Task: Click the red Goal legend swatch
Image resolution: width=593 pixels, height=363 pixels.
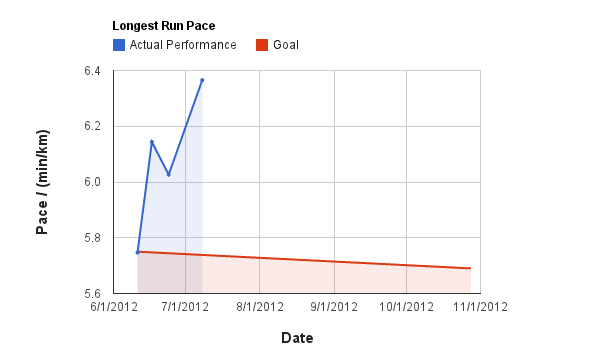Action: [262, 45]
